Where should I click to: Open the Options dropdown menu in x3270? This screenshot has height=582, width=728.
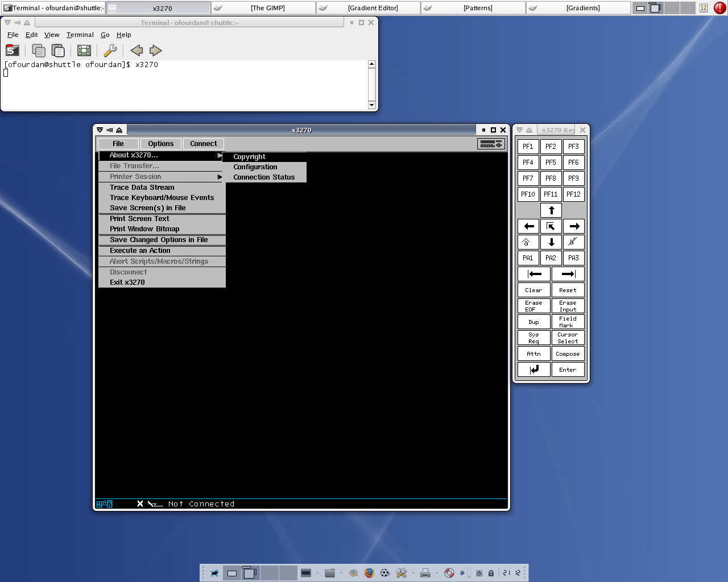tap(160, 144)
